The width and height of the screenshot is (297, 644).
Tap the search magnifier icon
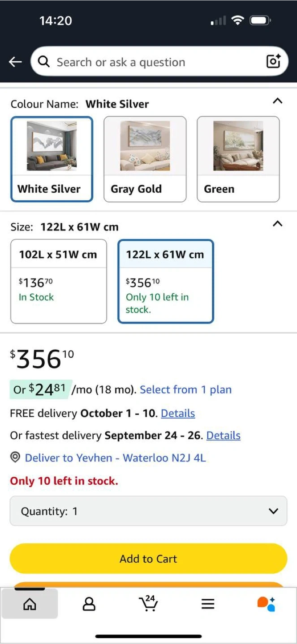(x=44, y=61)
